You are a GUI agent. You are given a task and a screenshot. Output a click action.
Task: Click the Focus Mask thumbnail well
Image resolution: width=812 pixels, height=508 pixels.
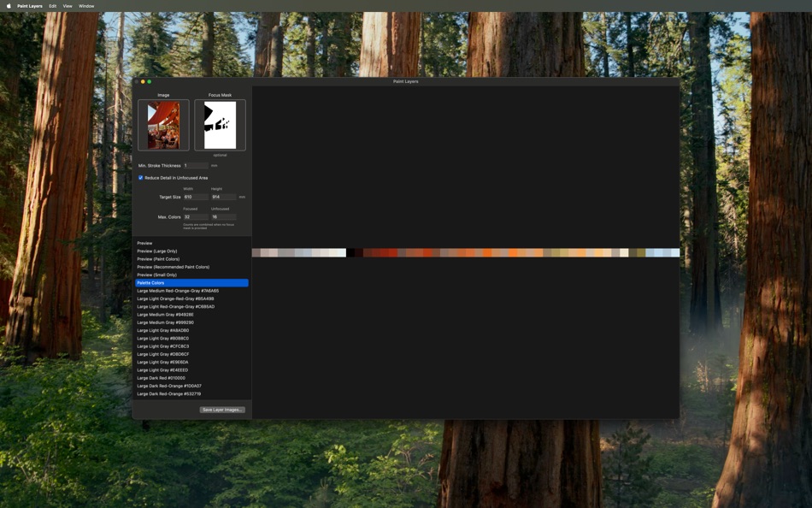(220, 125)
